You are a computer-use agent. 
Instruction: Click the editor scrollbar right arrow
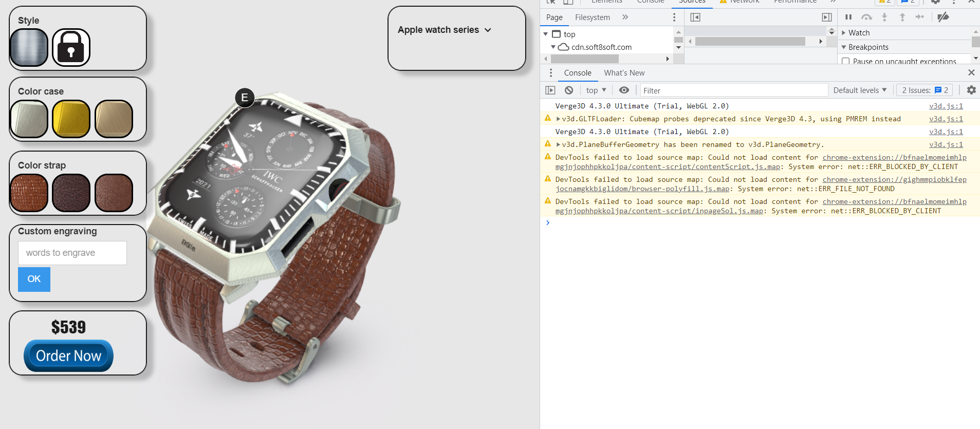(821, 41)
